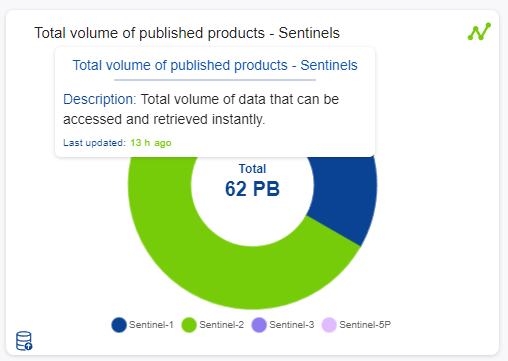
Task: Click the green trend chart icon
Action: tap(479, 32)
